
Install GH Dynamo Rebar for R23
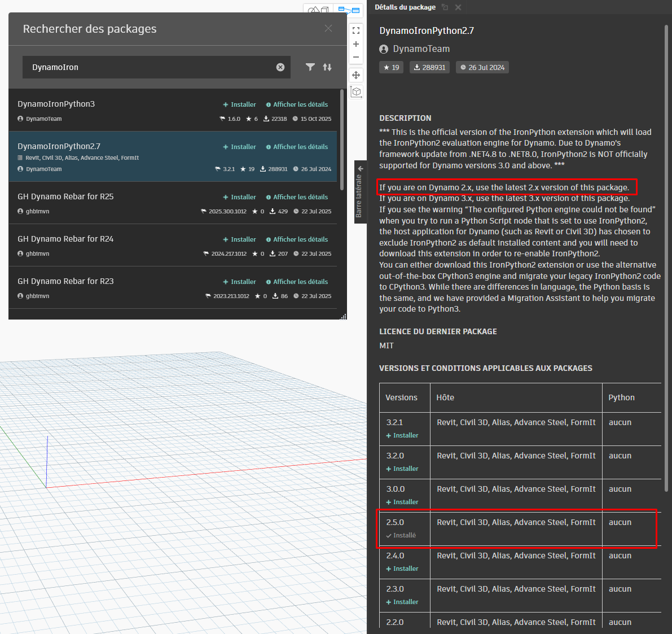click(239, 282)
